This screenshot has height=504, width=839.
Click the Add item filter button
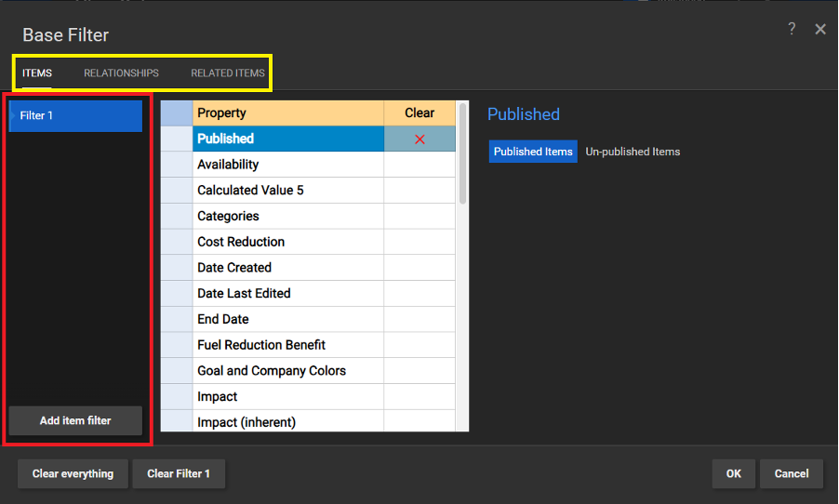[75, 420]
